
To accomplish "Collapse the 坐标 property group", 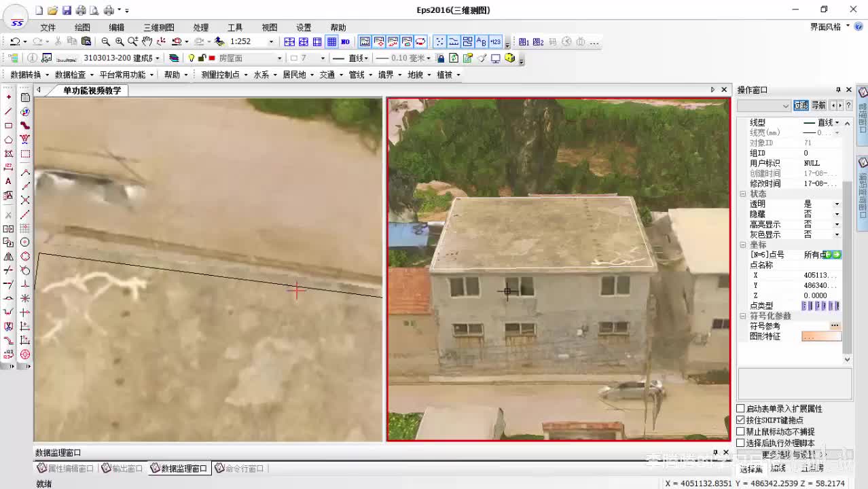I will pos(742,244).
